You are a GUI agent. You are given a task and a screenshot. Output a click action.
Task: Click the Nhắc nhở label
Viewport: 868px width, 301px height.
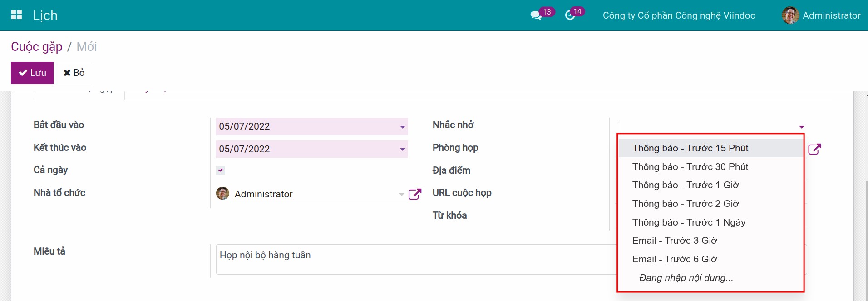(x=453, y=125)
